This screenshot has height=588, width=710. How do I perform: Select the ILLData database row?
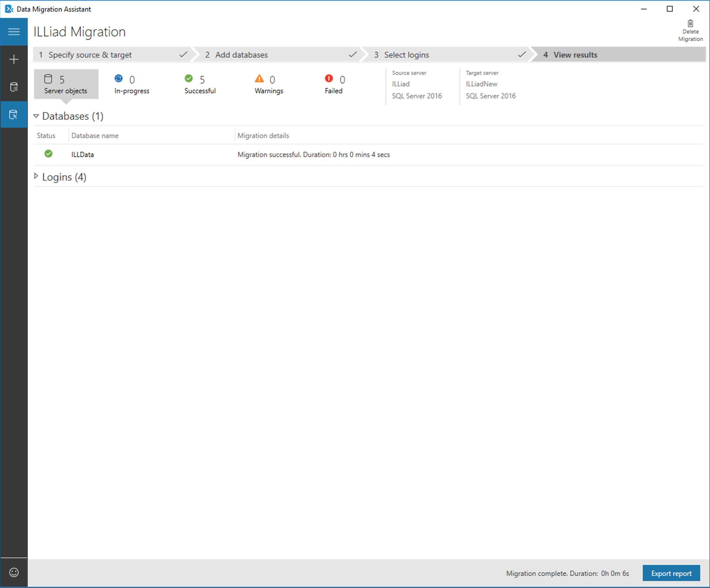point(82,154)
